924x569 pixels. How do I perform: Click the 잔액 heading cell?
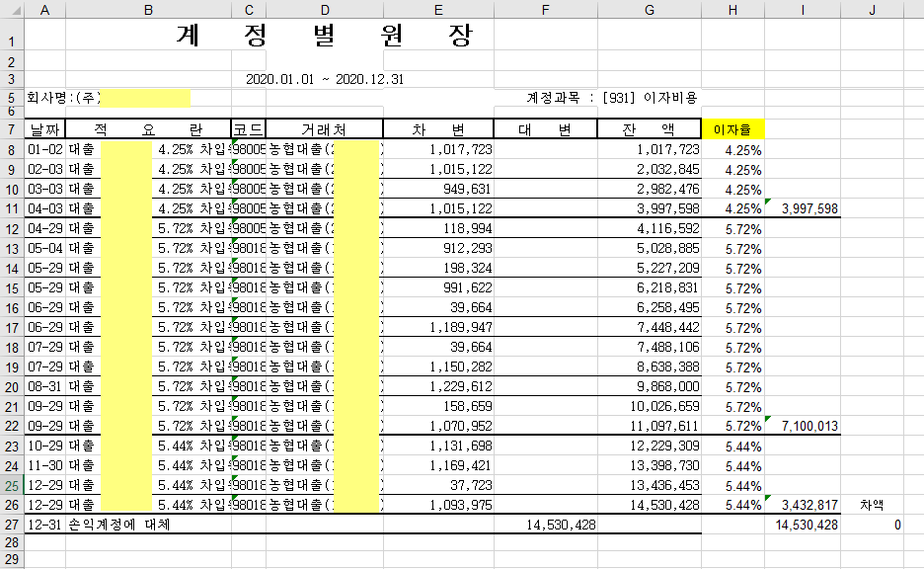[x=650, y=129]
